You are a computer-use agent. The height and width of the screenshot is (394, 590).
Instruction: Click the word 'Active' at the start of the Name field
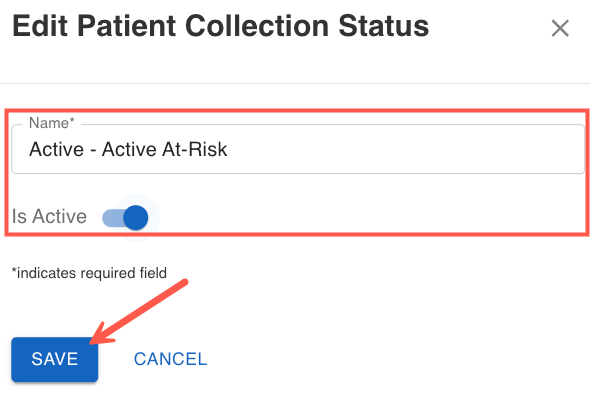pos(56,149)
